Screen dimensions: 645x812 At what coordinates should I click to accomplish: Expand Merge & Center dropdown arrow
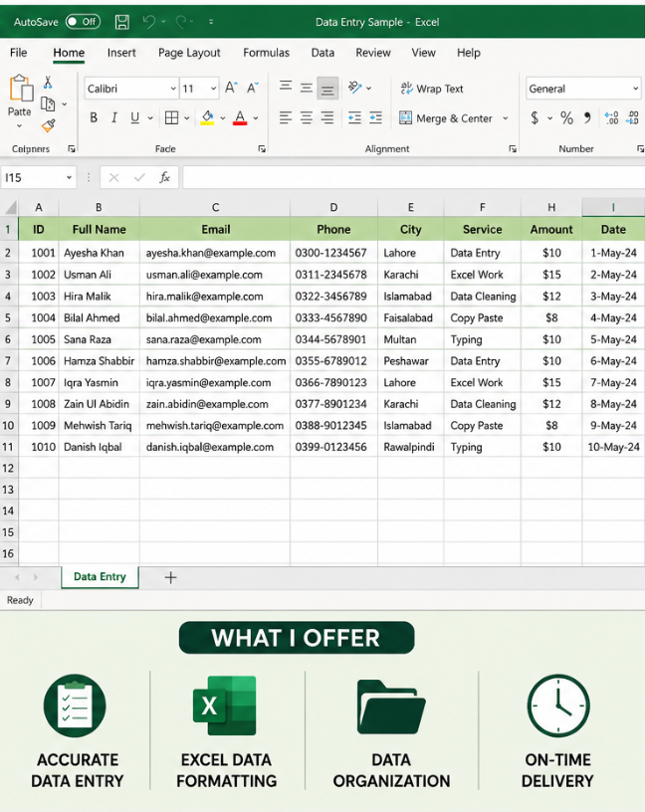(x=505, y=118)
